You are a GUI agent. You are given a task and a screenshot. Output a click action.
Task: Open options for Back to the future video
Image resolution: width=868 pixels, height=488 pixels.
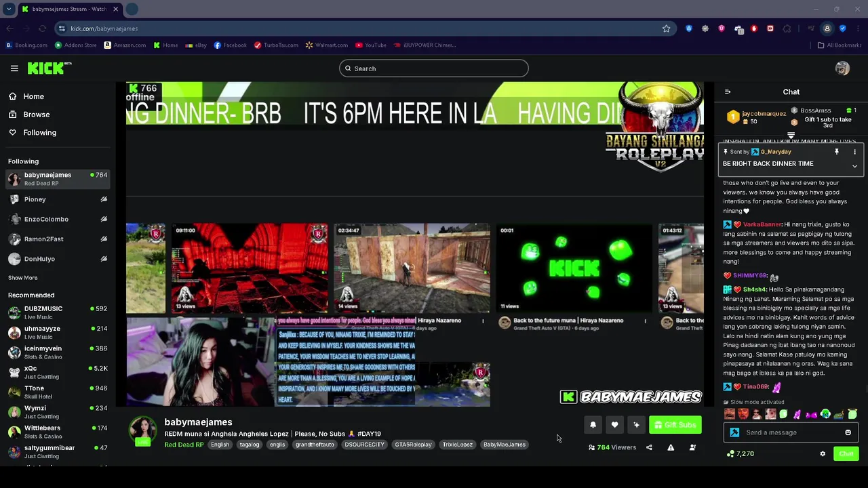645,321
